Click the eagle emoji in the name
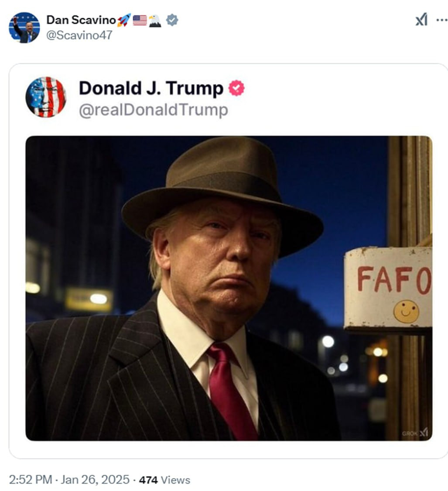The image size is (448, 491). [x=155, y=20]
